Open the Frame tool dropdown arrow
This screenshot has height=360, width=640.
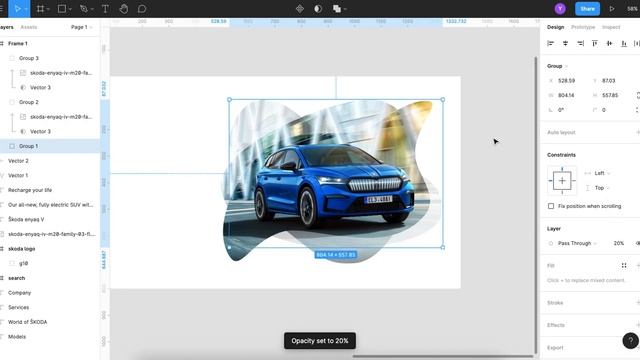48,9
